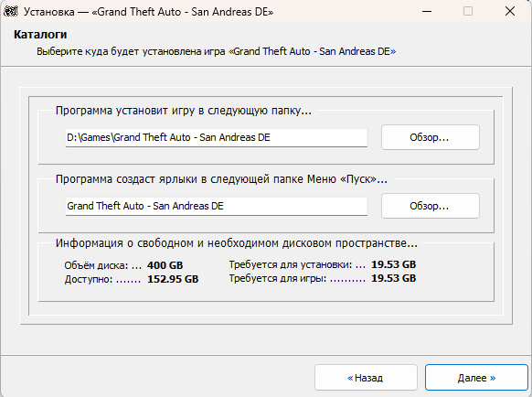Click the Объём диска 400 GB value
Image resolution: width=532 pixels, height=397 pixels.
point(165,265)
